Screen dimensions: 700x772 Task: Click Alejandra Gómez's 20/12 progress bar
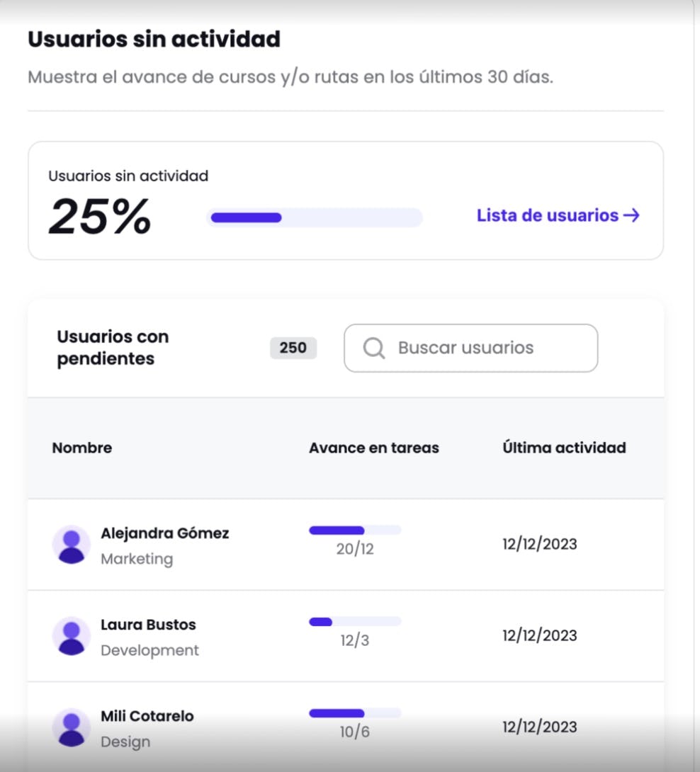click(354, 529)
